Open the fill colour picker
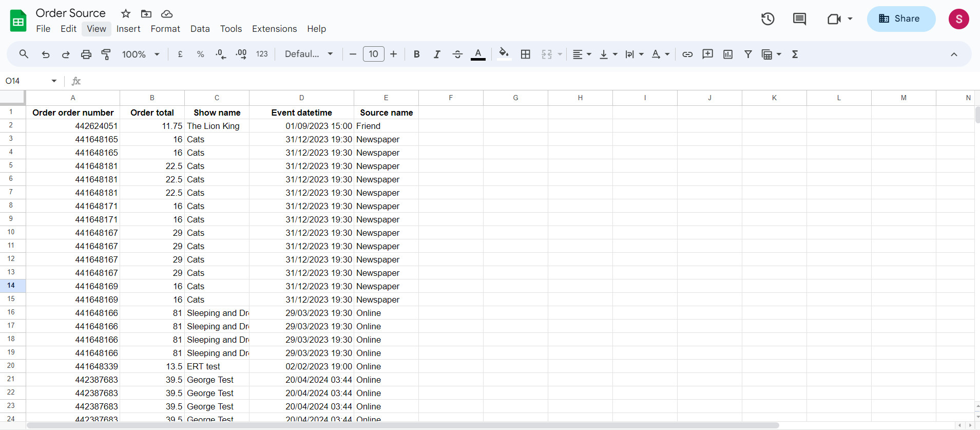 [x=504, y=54]
